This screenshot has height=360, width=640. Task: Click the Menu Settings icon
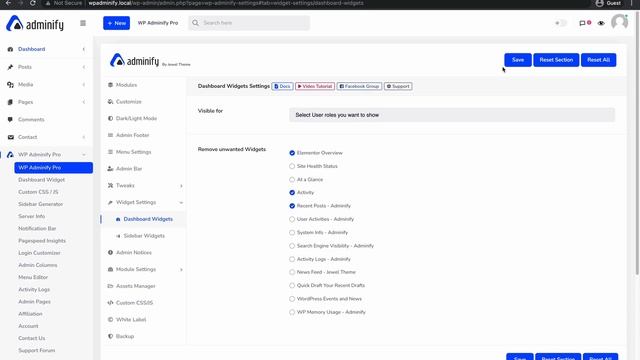pyautogui.click(x=110, y=152)
